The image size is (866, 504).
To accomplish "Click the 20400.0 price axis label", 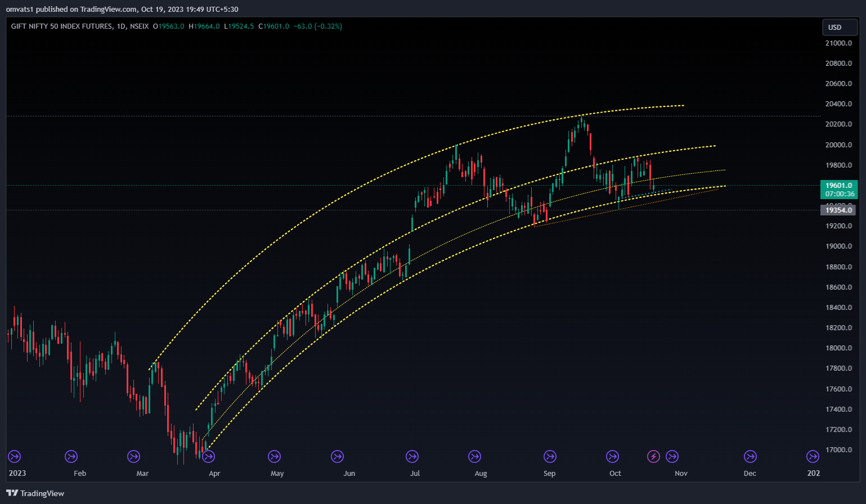I will (x=838, y=104).
